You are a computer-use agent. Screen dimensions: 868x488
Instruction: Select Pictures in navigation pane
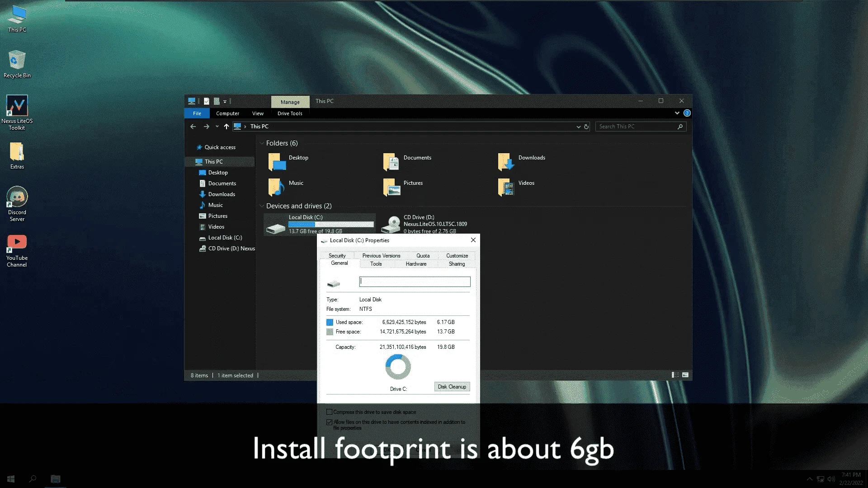[217, 216]
